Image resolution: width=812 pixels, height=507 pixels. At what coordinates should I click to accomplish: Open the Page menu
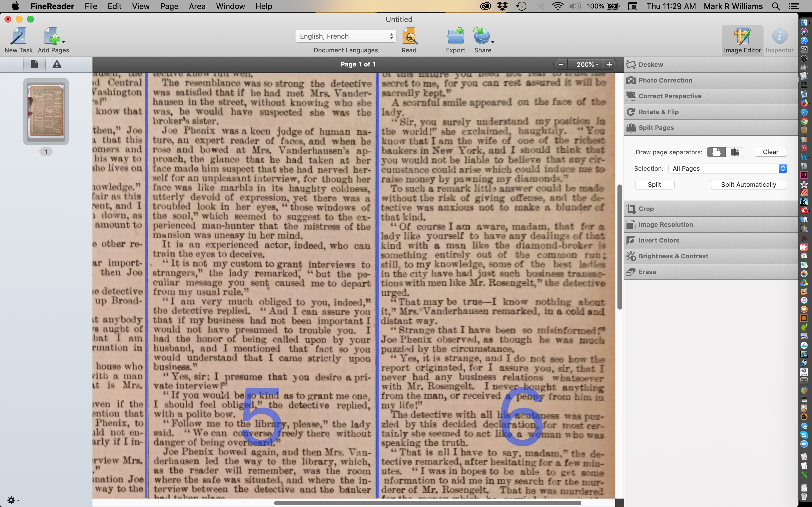(169, 6)
